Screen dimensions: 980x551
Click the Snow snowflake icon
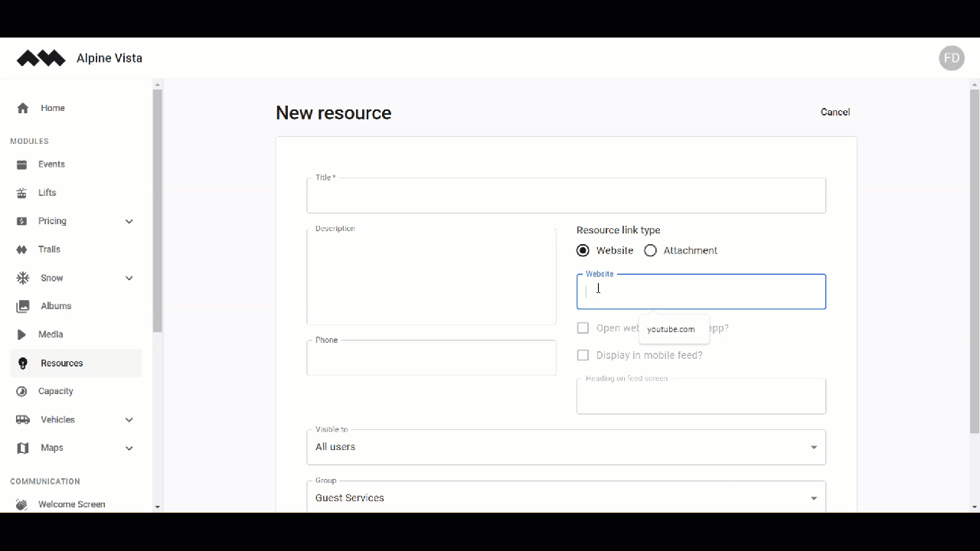pos(23,278)
